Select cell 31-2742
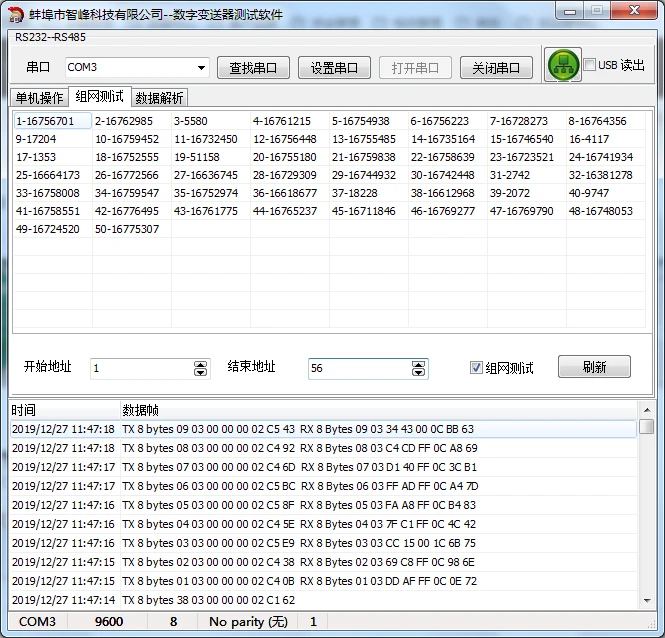Screen dimensions: 665x638 click(527, 175)
